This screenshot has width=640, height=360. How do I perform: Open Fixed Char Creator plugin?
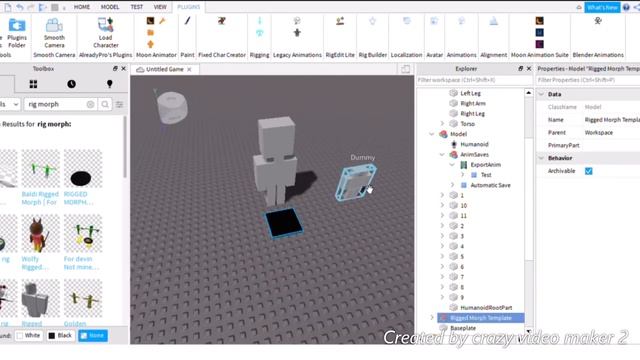pos(222,21)
